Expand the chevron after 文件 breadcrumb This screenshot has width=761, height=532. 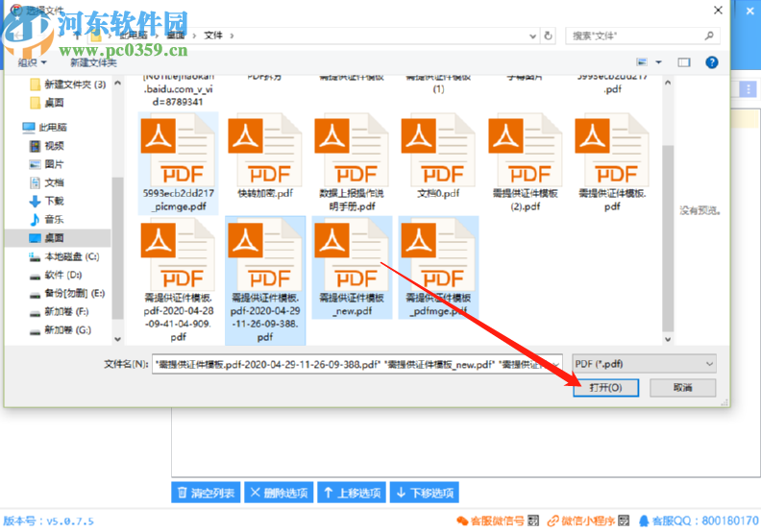point(232,36)
